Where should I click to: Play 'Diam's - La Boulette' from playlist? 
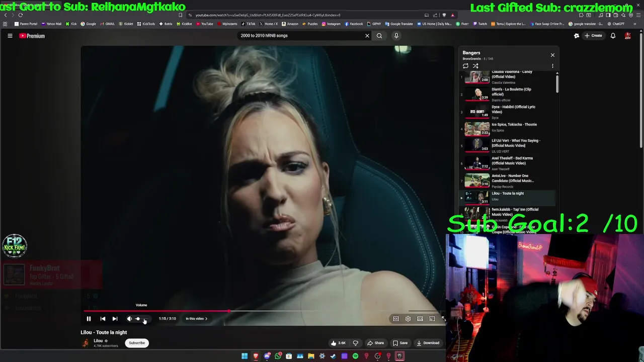[508, 95]
